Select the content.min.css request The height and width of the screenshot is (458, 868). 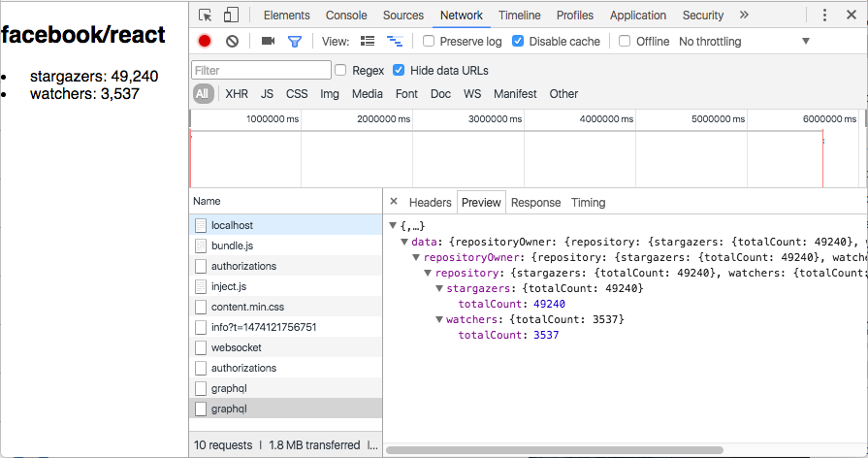[286, 307]
